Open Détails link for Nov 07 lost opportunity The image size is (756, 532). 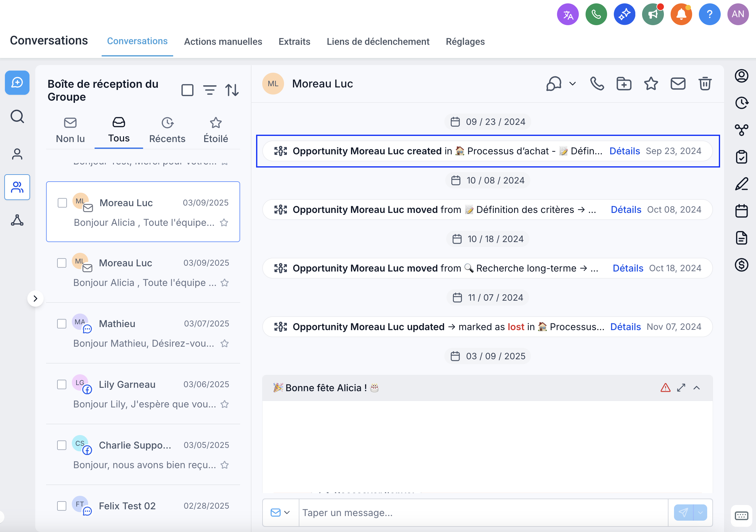(x=625, y=327)
